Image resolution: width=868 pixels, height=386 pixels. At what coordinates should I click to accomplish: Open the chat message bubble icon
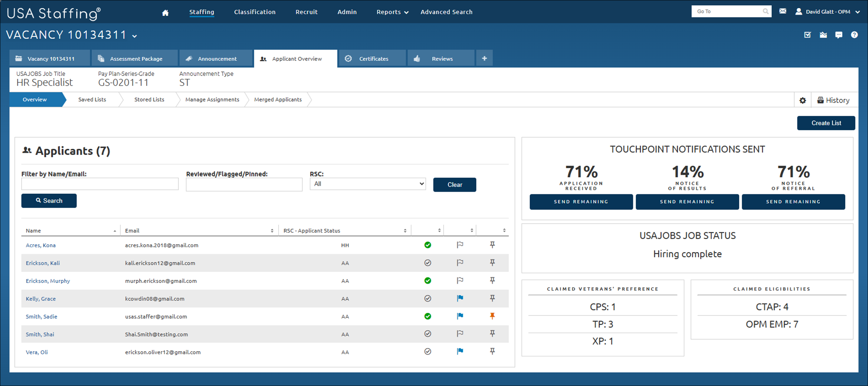pyautogui.click(x=839, y=35)
